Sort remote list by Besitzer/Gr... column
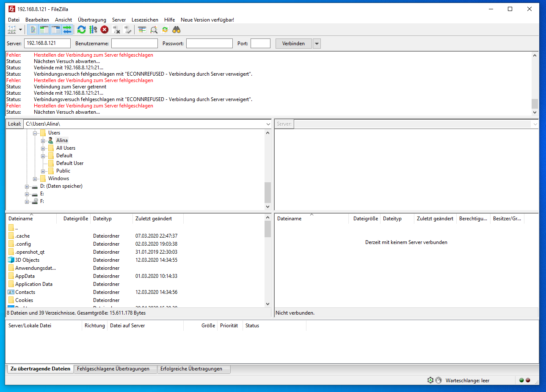Screen dimensions: 546x392 click(507, 219)
